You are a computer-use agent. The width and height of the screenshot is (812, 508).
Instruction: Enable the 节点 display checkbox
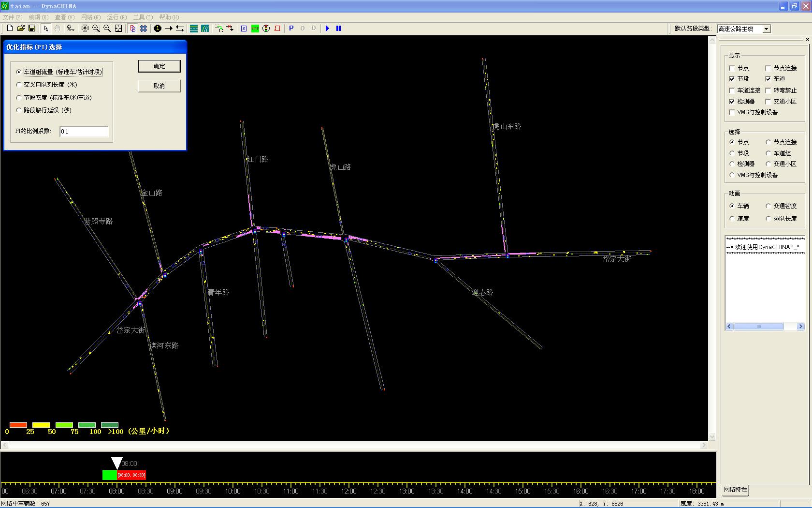pos(732,68)
